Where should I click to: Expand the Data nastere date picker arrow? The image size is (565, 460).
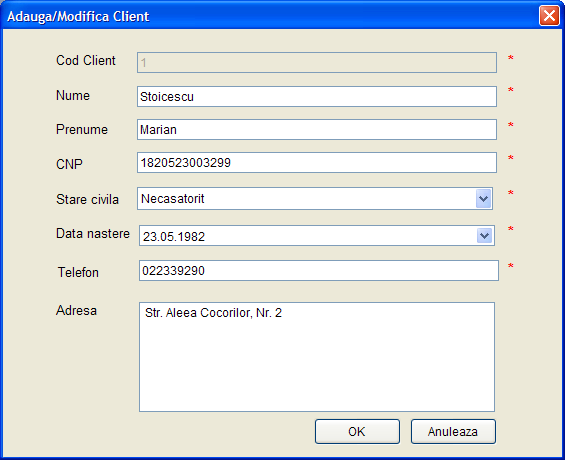pyautogui.click(x=485, y=236)
